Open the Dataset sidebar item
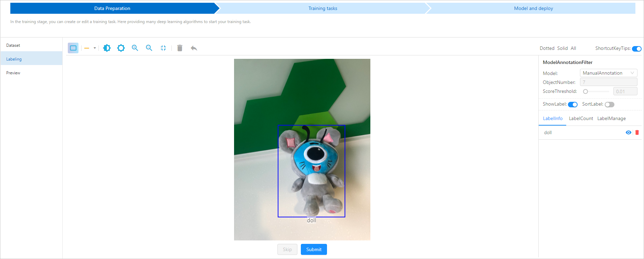Image resolution: width=644 pixels, height=259 pixels. (31, 45)
